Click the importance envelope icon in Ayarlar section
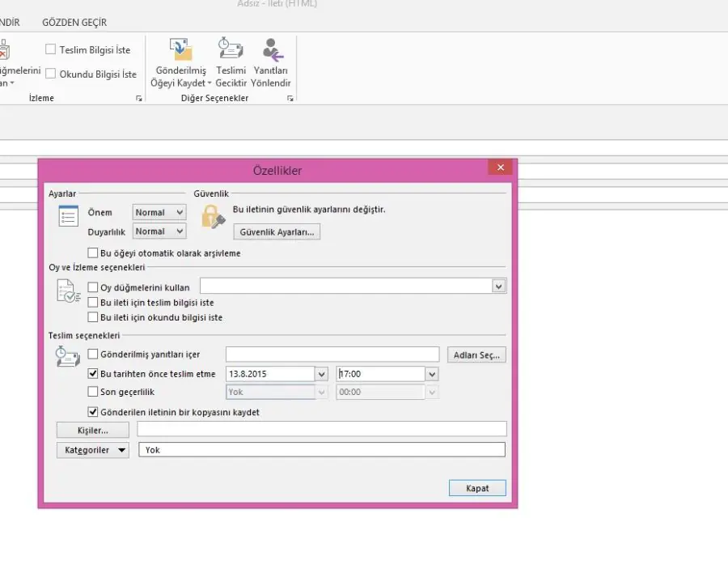Viewport: 728px width, 569px height. click(x=66, y=214)
